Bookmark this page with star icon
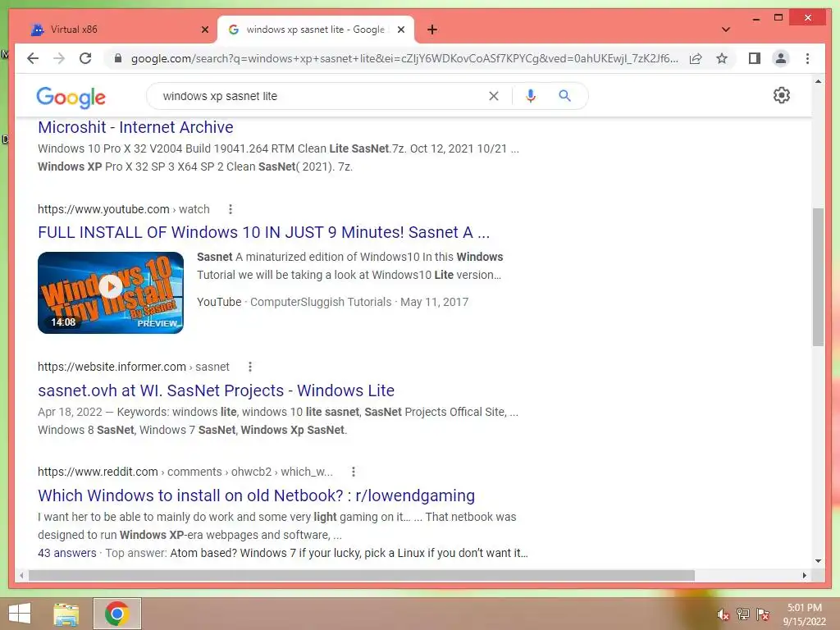 pyautogui.click(x=722, y=58)
